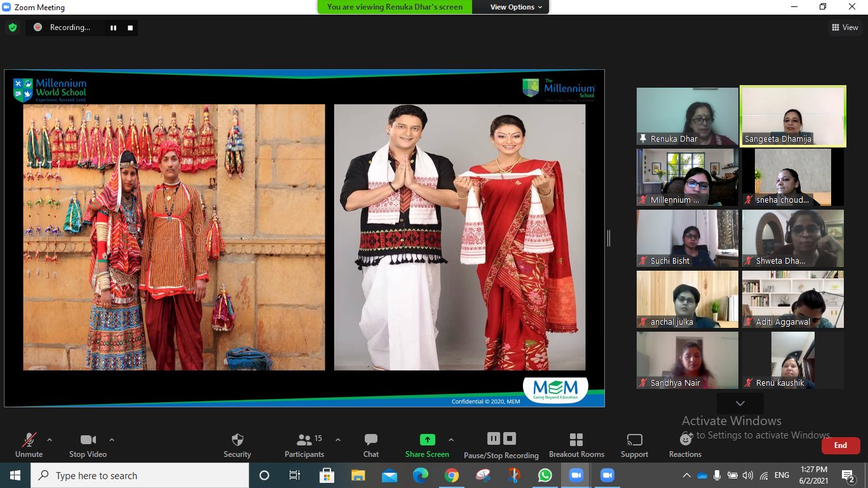Select Sangeeta Dhamija's video thumbnail
The image size is (868, 488).
(x=792, y=117)
